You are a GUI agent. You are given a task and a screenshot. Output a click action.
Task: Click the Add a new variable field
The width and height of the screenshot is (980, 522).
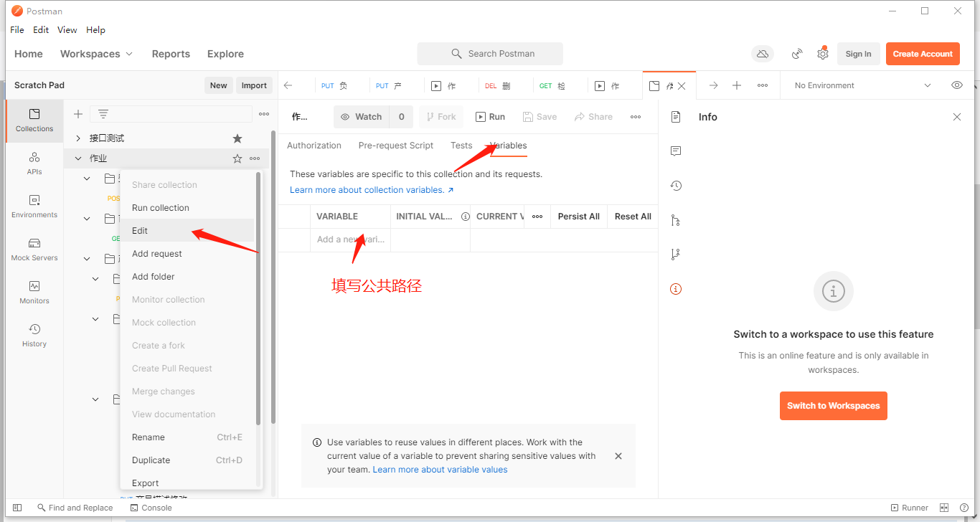click(352, 239)
